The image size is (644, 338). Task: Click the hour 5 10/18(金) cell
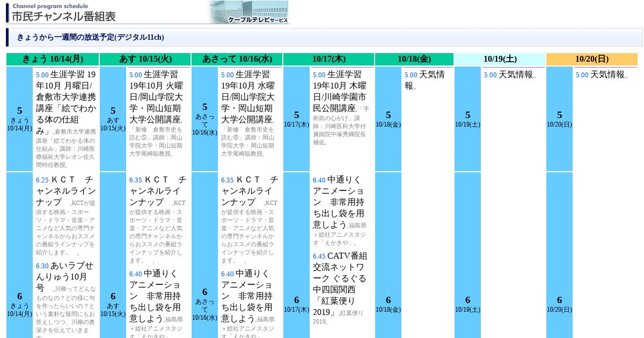388,119
